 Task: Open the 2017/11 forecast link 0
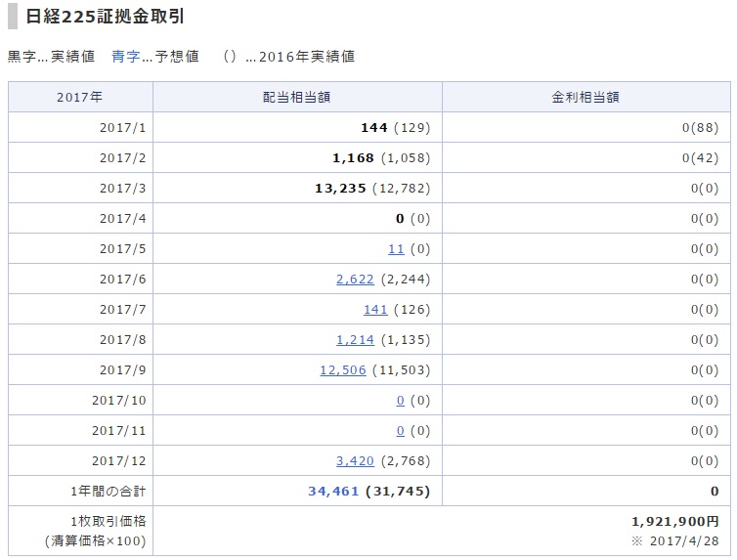tap(400, 431)
